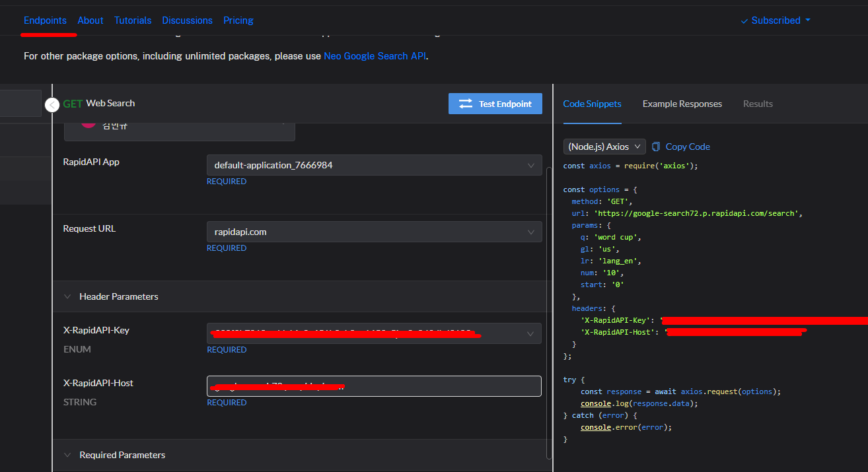Screen dimensions: 868x472
Task: Open the X-RapidAPI-Key dropdown
Action: [x=375, y=333]
